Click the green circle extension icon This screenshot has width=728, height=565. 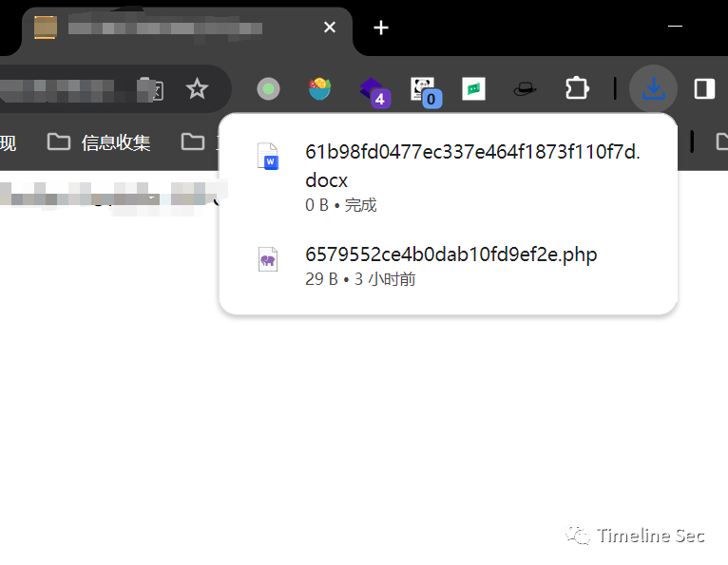268,88
